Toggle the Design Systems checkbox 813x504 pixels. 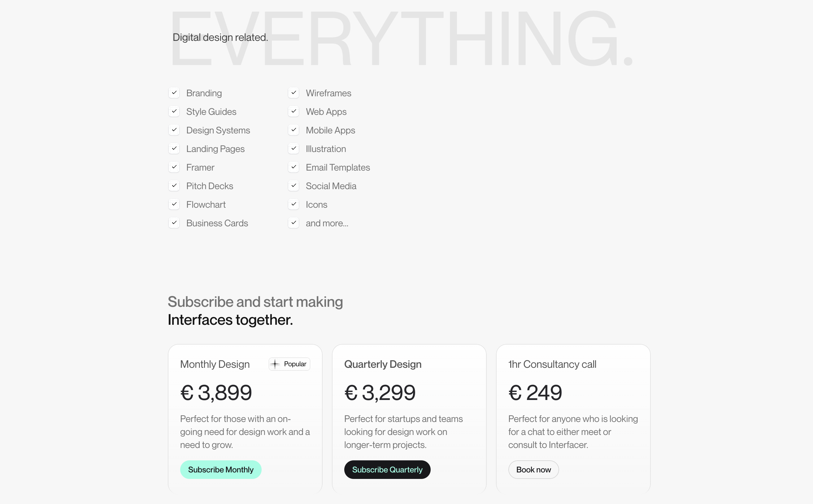pyautogui.click(x=174, y=130)
